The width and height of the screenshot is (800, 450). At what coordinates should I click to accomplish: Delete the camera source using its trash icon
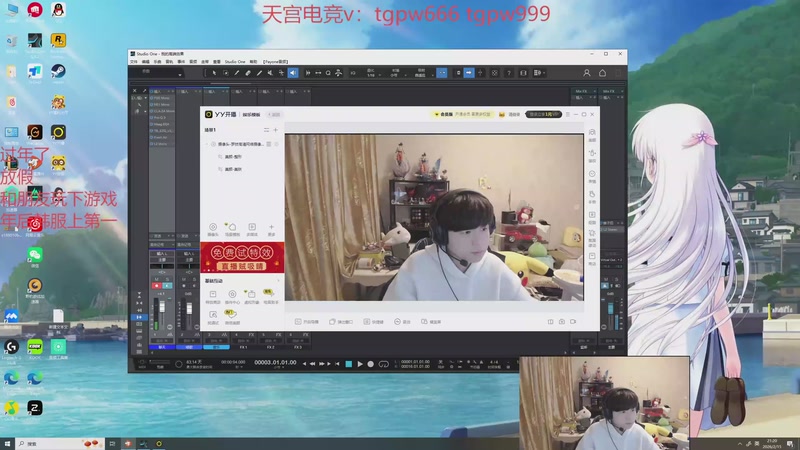[x=269, y=144]
